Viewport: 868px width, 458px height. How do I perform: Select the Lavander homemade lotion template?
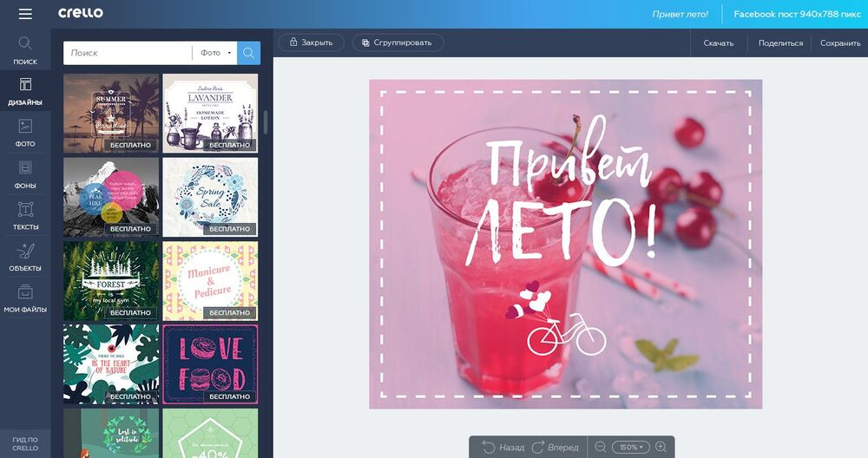(x=210, y=114)
